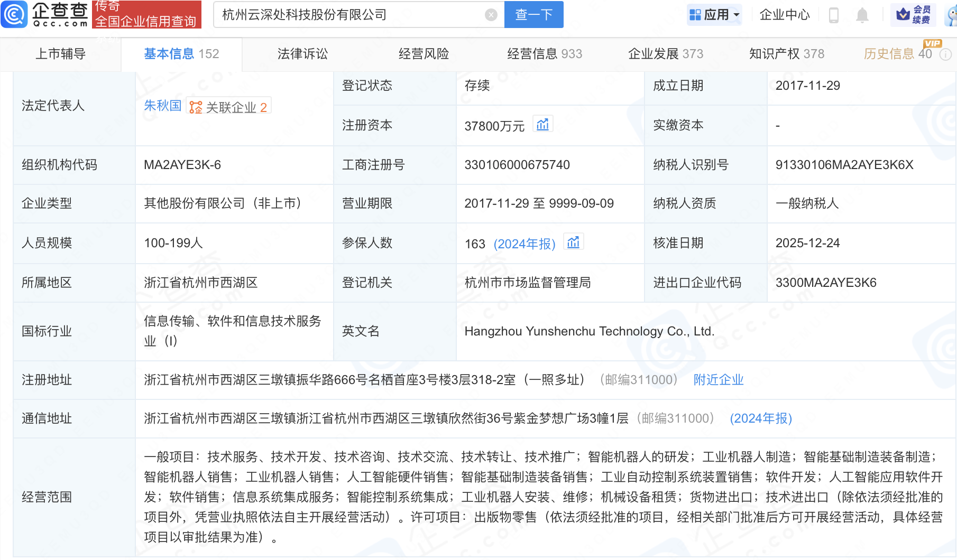Go to the 上市辅导 tab
This screenshot has height=560, width=957.
point(60,54)
